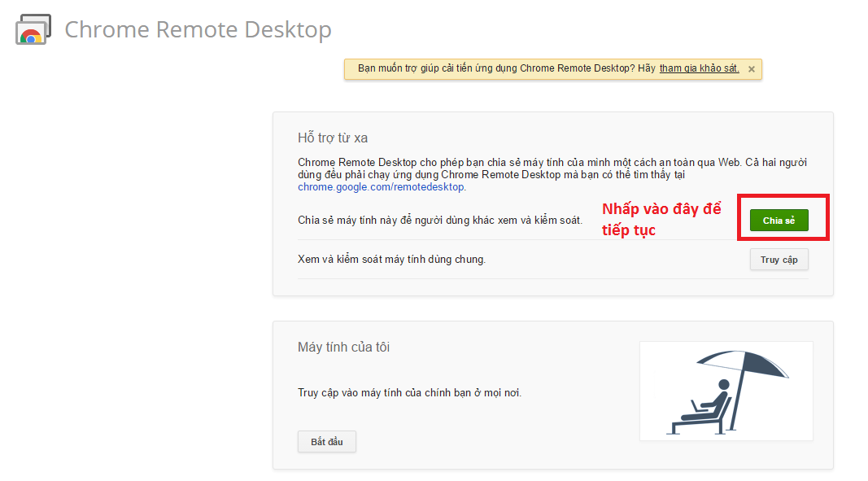Click the 'Chia sẻ máy tính này' description text

point(440,220)
